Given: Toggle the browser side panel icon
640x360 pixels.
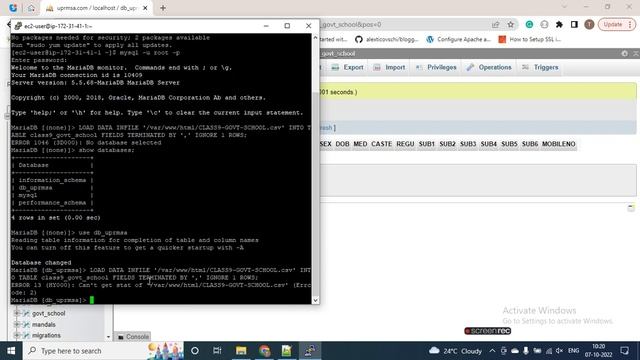Looking at the screenshot, I should [x=574, y=24].
